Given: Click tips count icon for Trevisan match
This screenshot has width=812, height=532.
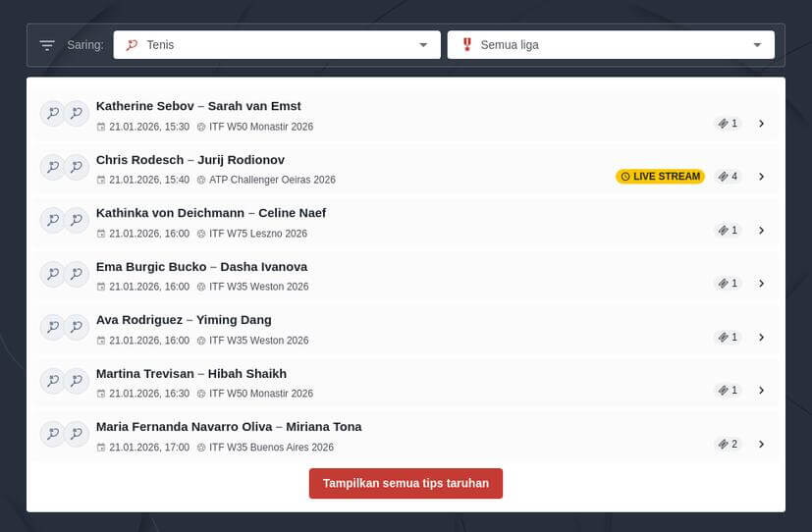Looking at the screenshot, I should pyautogui.click(x=728, y=391).
